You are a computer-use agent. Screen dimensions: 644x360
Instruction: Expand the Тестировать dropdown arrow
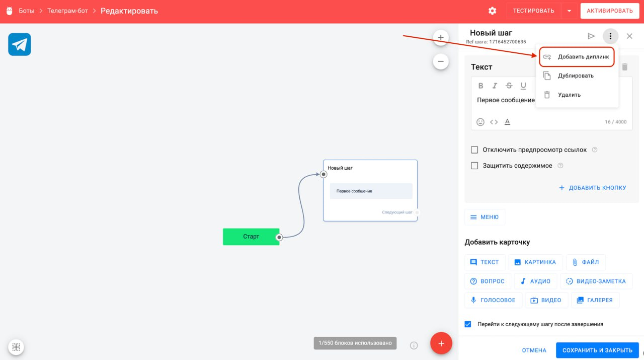click(x=569, y=11)
